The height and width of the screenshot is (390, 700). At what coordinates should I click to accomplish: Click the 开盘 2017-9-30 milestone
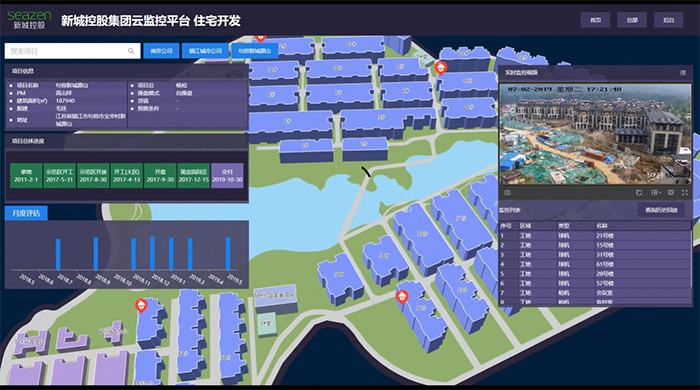160,175
